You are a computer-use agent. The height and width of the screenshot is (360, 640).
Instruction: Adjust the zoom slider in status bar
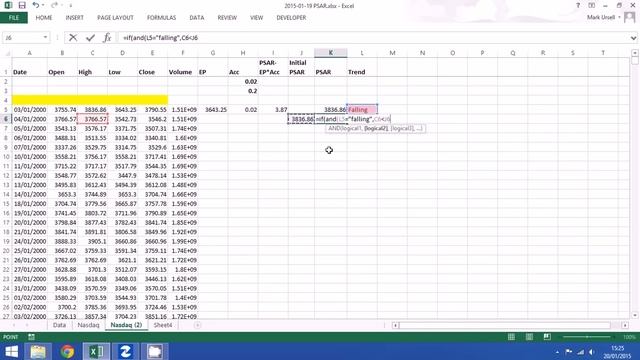tap(587, 337)
